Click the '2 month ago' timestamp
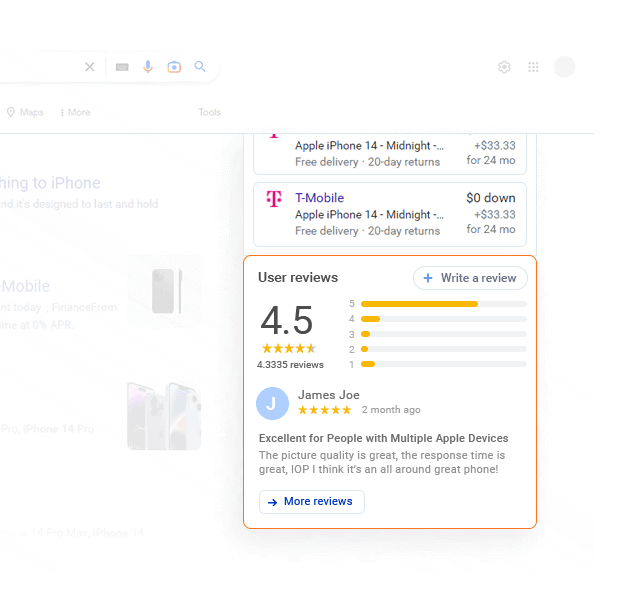Image resolution: width=631 pixels, height=606 pixels. (x=391, y=410)
